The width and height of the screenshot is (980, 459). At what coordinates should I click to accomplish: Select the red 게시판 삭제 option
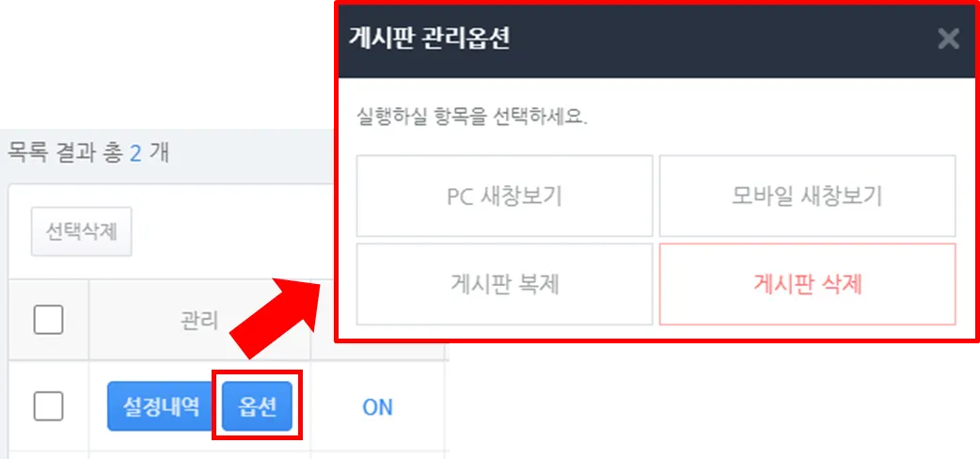[808, 284]
